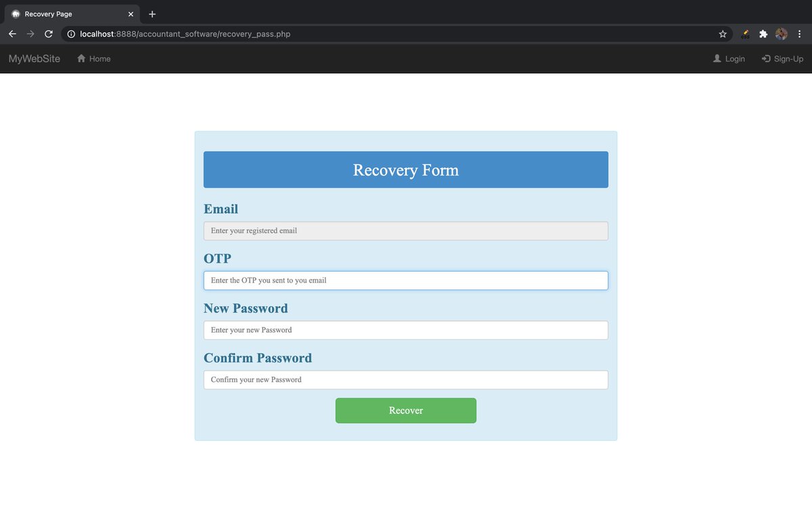The height and width of the screenshot is (508, 812).
Task: Click the site information icon in address bar
Action: pos(71,33)
